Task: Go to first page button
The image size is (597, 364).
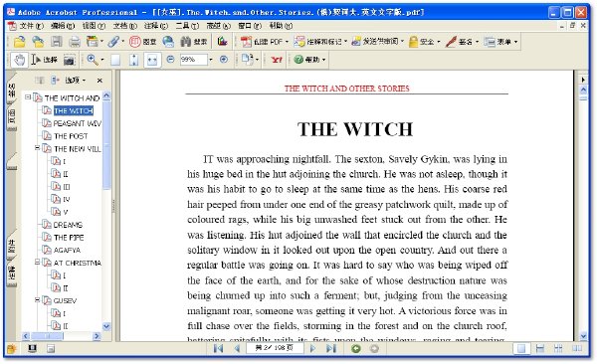Action: coord(218,348)
